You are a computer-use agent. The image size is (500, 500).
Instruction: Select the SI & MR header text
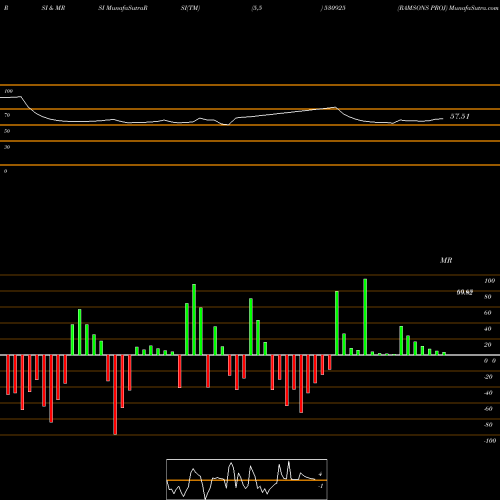53,8
